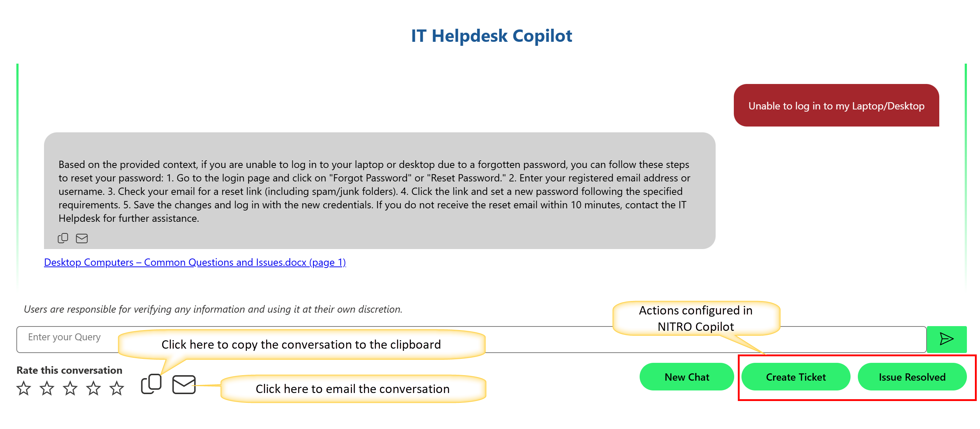Select the third star under Rate this conversation
Screen dimensions: 980x429
click(x=71, y=388)
